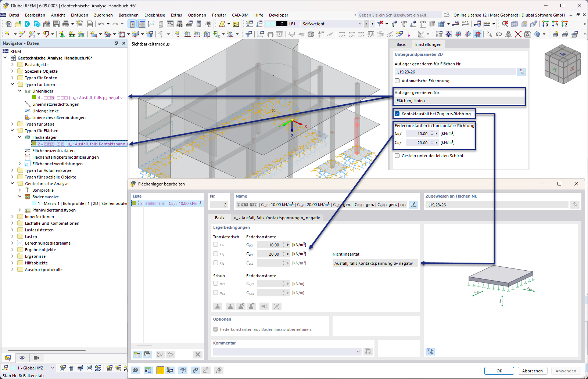Enable Gestein unter der letzten Schicht
This screenshot has width=588, height=379.
[397, 156]
